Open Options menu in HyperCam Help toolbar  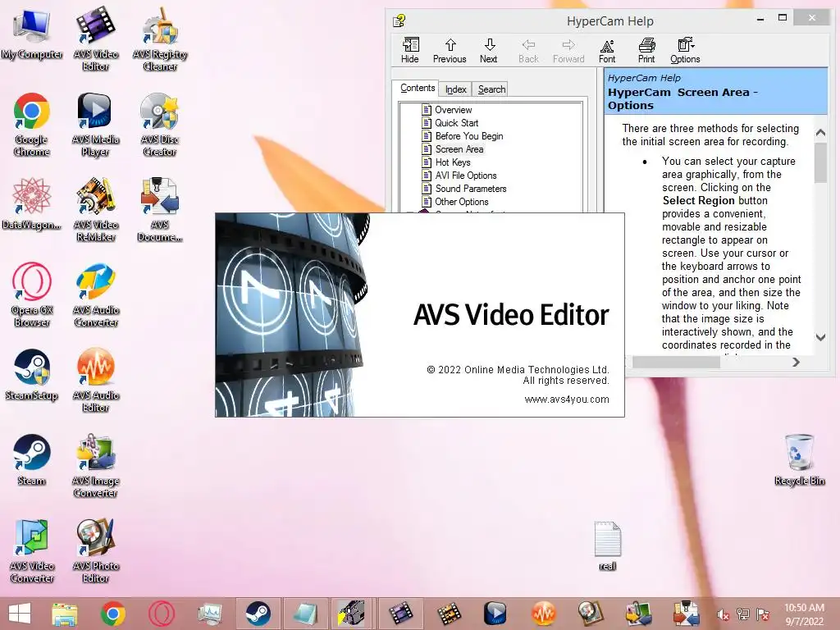click(x=685, y=51)
